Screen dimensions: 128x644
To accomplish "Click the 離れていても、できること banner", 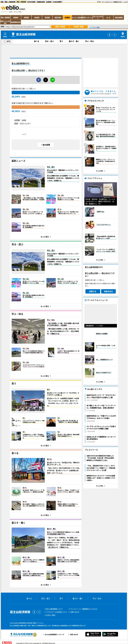I will tap(101, 92).
